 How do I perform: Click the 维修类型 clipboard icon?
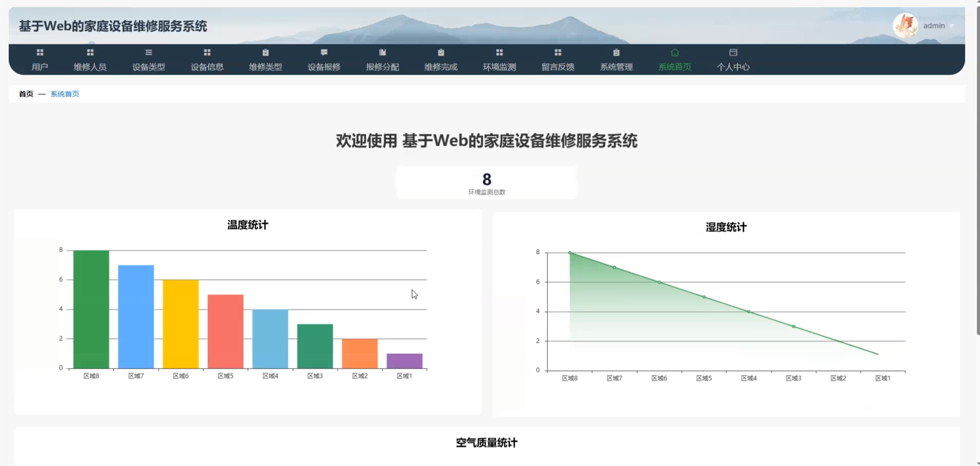(266, 52)
